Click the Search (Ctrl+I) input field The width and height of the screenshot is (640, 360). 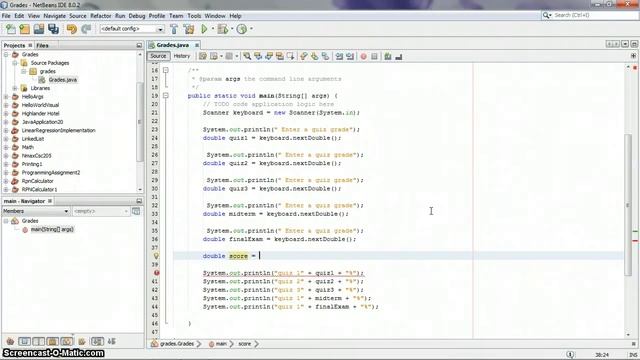point(595,15)
